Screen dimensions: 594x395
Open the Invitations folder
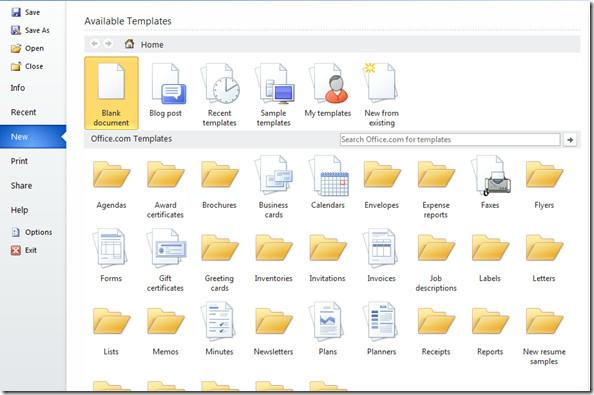click(x=328, y=258)
